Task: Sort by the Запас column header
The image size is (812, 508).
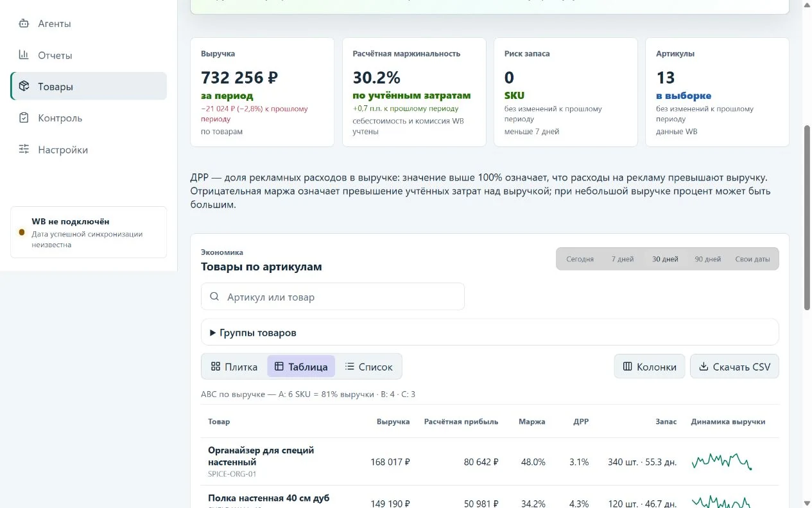Action: click(666, 422)
